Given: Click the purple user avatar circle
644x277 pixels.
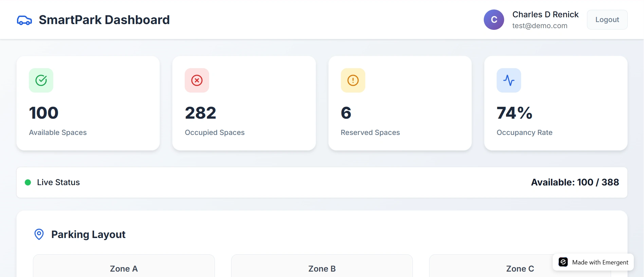Looking at the screenshot, I should tap(494, 20).
